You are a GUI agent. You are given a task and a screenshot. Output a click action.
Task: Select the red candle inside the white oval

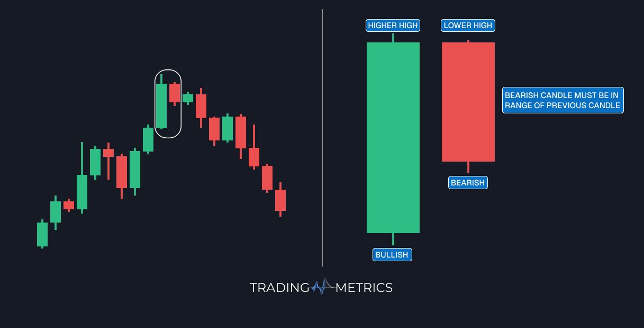175,93
